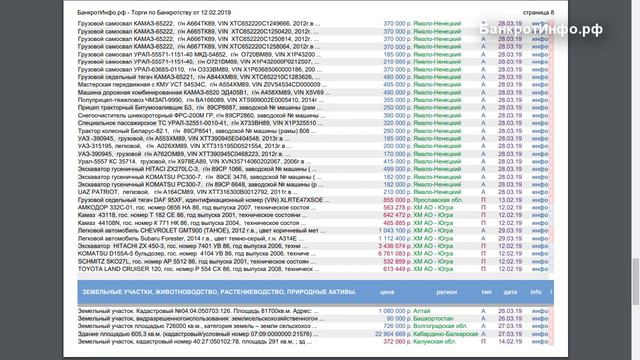The height and width of the screenshot is (360, 640).
Task: Click the регион column header
Action: [x=447, y=292]
